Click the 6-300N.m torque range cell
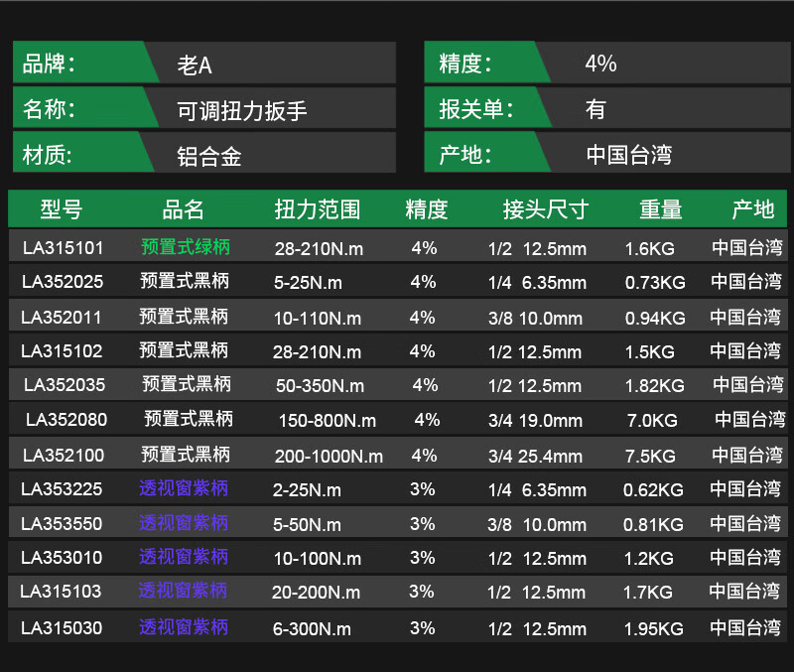The height and width of the screenshot is (672, 794). click(312, 629)
